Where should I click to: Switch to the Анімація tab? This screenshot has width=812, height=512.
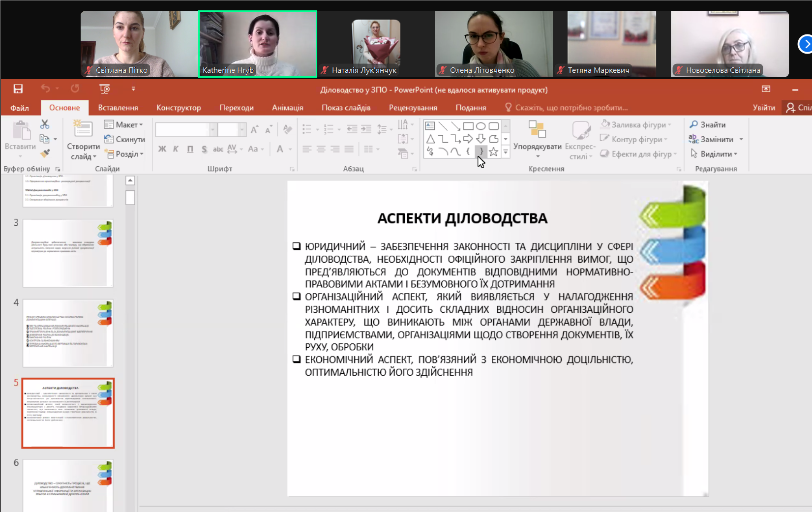(x=287, y=108)
